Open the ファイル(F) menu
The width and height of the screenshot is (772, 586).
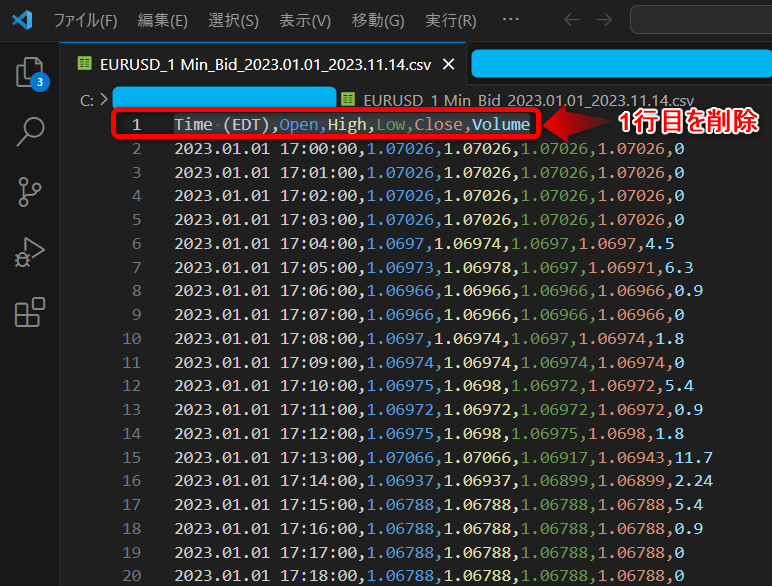[85, 20]
